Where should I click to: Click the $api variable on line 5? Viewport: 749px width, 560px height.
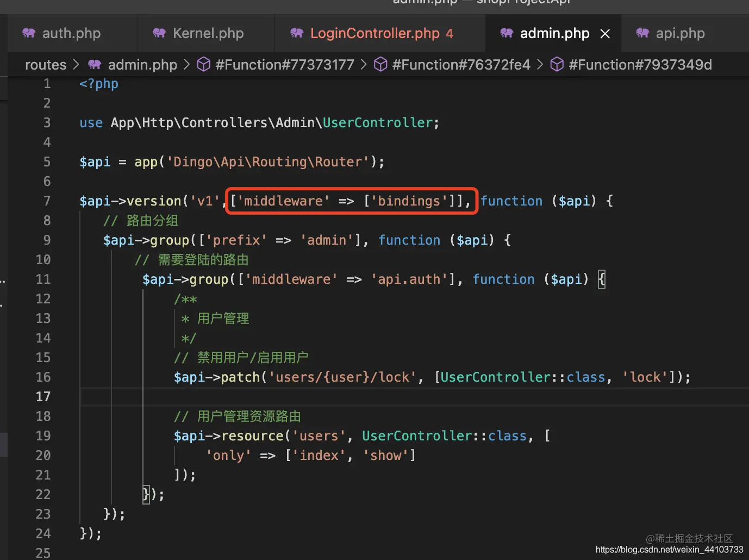pos(95,162)
